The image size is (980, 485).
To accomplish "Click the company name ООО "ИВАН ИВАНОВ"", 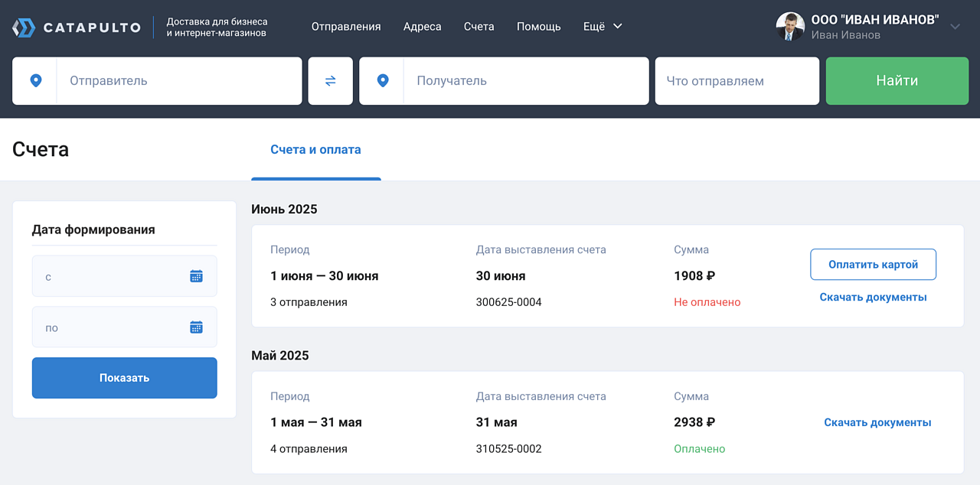I will pyautogui.click(x=875, y=20).
